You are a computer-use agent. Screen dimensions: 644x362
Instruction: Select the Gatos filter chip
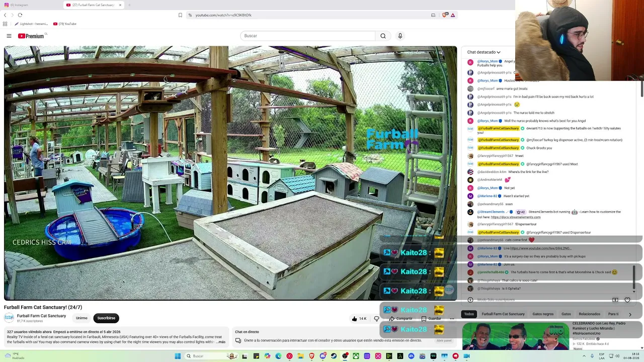pos(566,314)
